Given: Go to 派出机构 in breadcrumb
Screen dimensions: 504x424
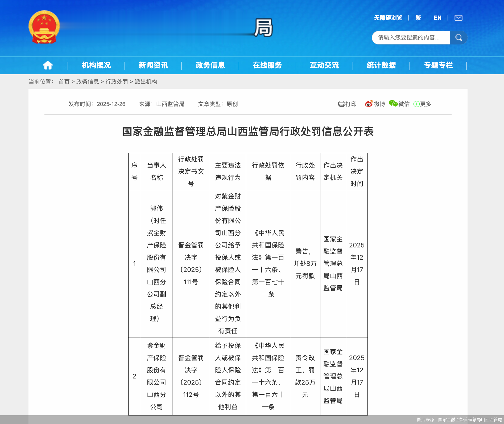Looking at the screenshot, I should (x=146, y=82).
